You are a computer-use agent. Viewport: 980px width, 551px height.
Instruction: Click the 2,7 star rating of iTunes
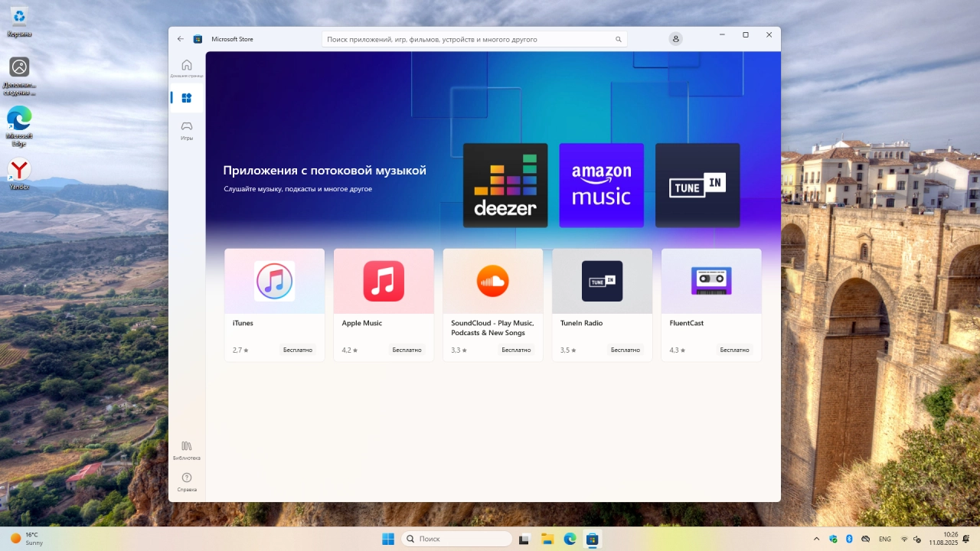pyautogui.click(x=240, y=350)
